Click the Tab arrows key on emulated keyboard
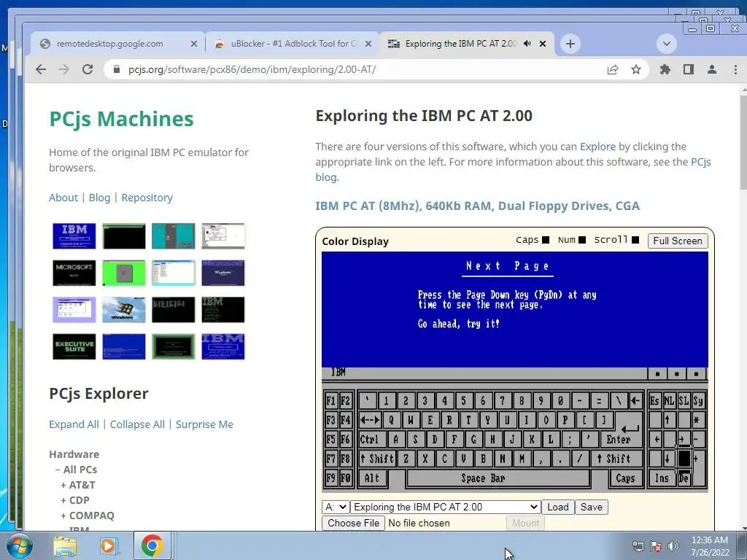The height and width of the screenshot is (560, 747). pyautogui.click(x=370, y=420)
